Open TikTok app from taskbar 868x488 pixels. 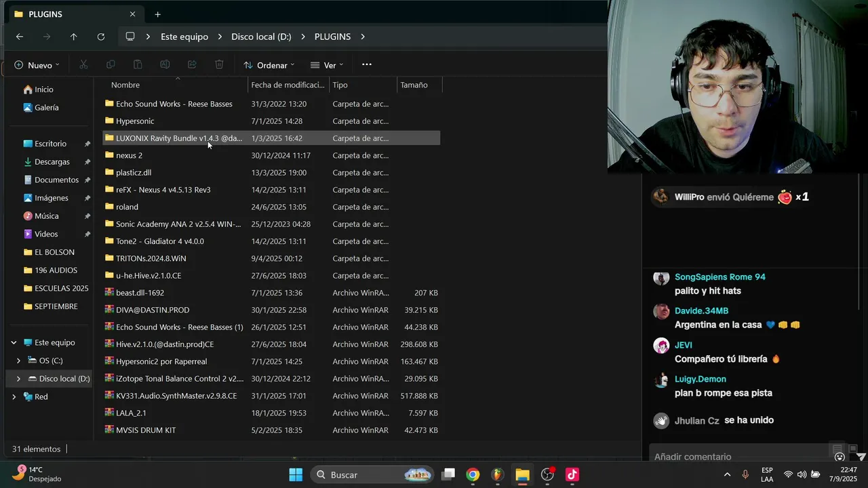pos(572,474)
